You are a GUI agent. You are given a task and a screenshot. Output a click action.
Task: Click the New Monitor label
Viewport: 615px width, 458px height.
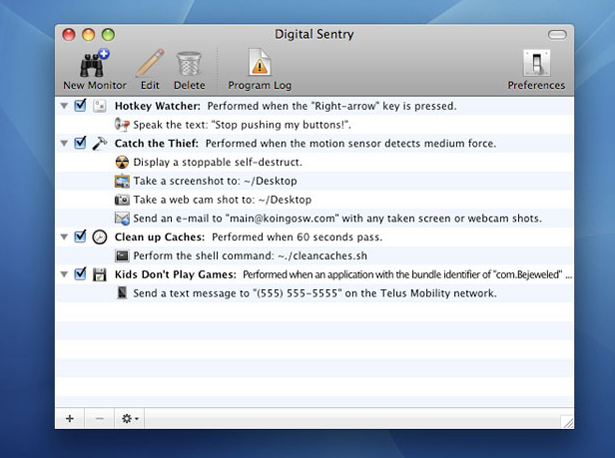(x=95, y=85)
